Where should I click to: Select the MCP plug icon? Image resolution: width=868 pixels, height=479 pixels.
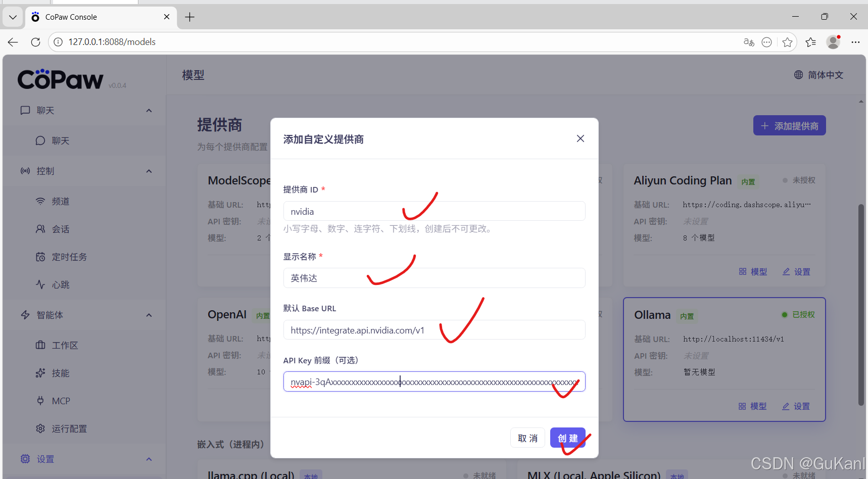tap(40, 400)
